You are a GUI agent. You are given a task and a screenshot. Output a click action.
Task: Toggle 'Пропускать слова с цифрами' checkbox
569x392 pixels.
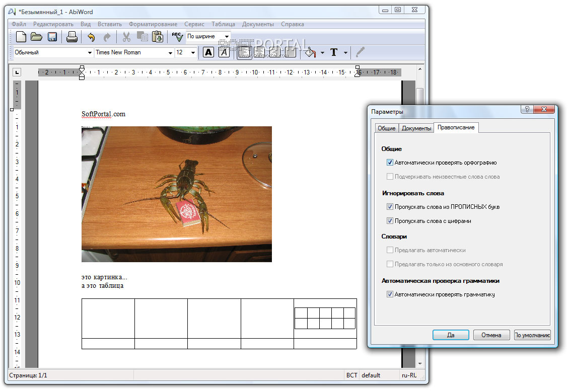click(x=390, y=221)
